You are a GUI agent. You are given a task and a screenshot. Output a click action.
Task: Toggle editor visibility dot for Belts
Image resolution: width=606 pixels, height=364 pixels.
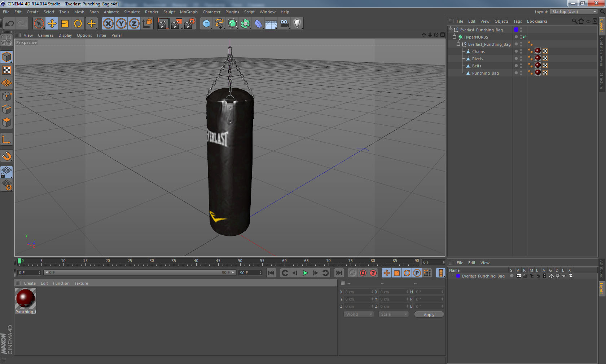[521, 65]
